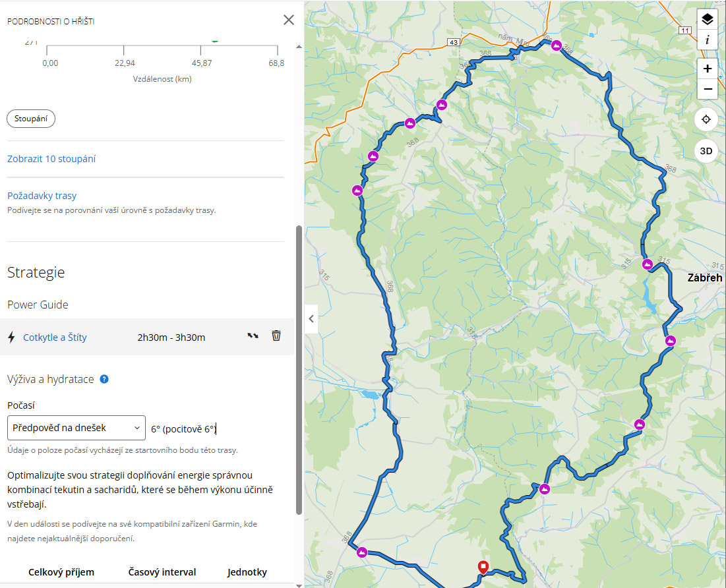Click the swap arrows icon beside the power guide
The image size is (726, 588).
click(253, 336)
